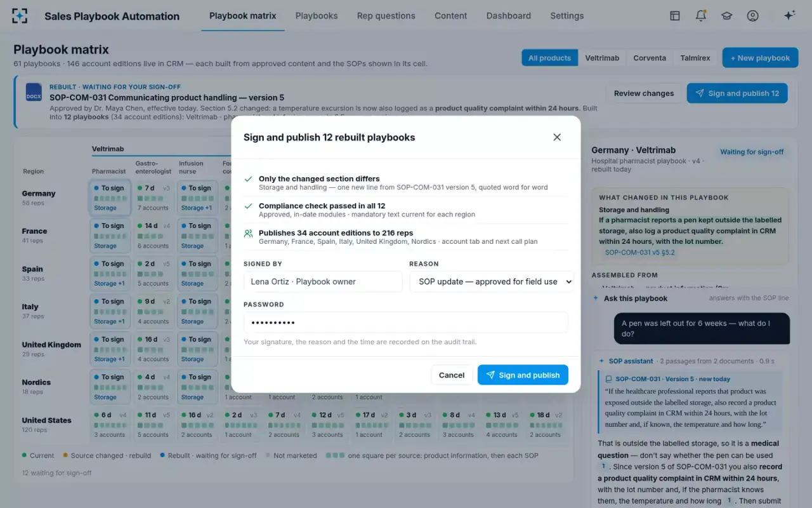The width and height of the screenshot is (812, 508).
Task: Click the United States region label
Action: click(x=46, y=420)
